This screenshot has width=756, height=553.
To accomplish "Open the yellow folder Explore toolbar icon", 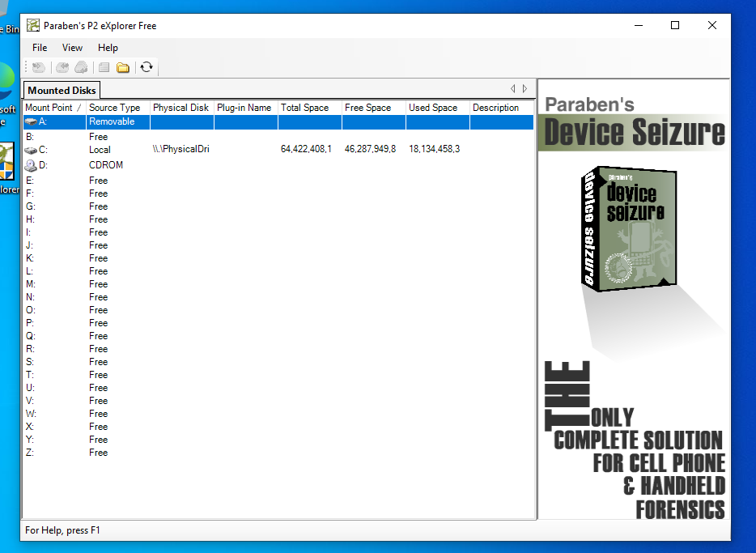I will point(123,67).
